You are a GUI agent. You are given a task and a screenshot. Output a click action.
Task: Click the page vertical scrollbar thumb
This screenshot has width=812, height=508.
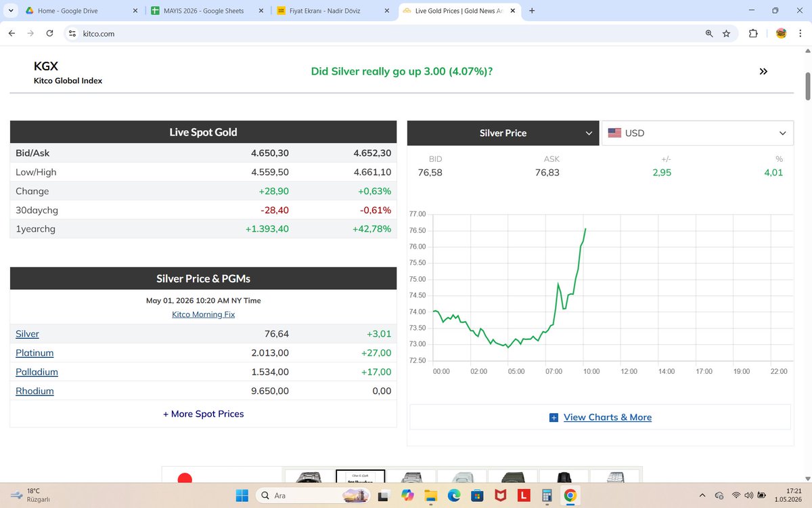click(807, 85)
